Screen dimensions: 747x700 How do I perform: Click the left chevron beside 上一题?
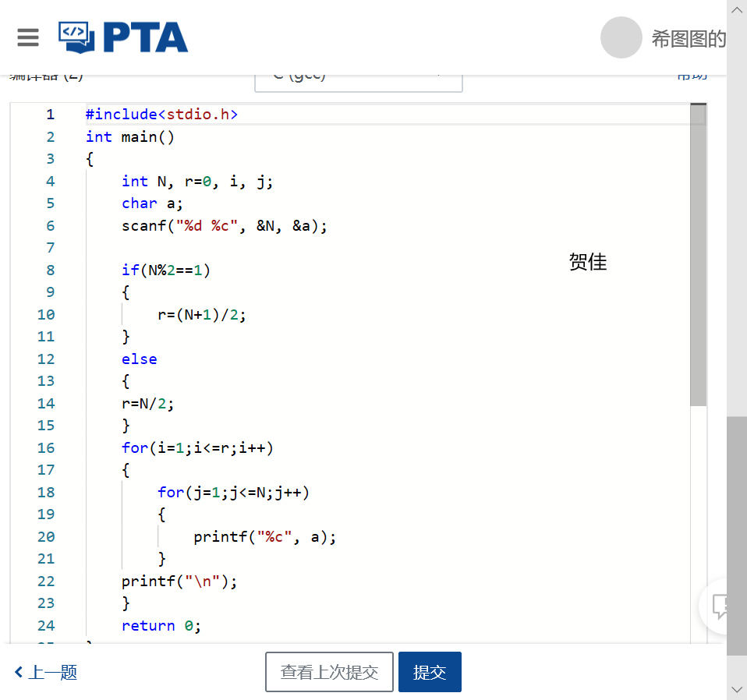click(x=19, y=672)
